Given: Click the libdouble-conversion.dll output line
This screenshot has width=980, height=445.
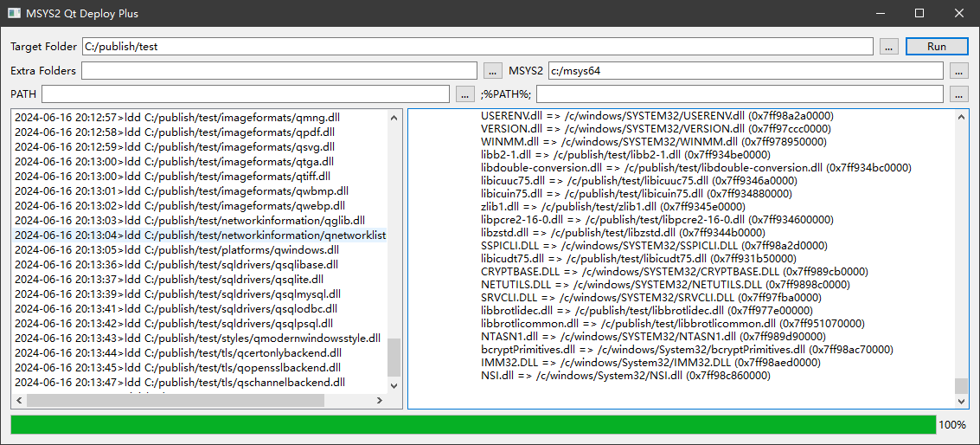Looking at the screenshot, I should pyautogui.click(x=696, y=168).
